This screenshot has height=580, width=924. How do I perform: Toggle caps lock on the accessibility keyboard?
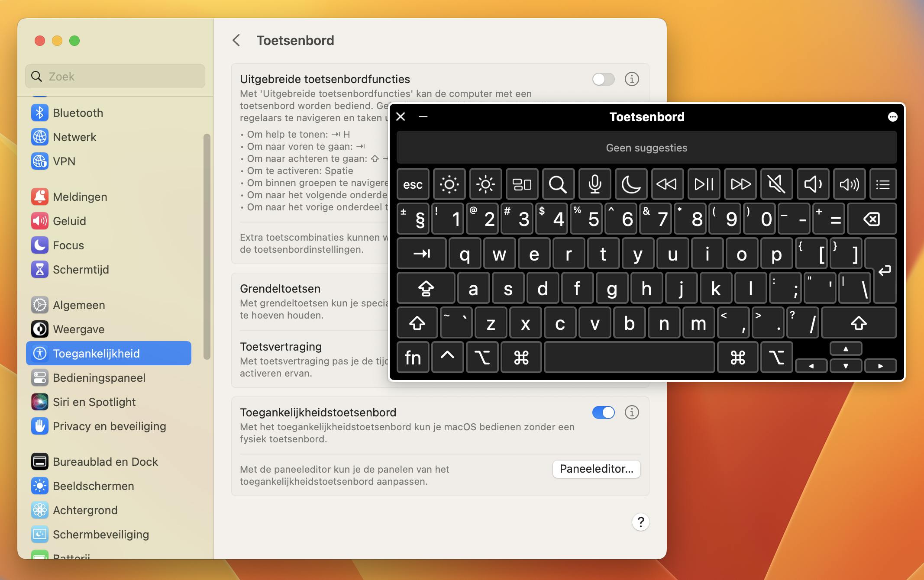(x=425, y=288)
